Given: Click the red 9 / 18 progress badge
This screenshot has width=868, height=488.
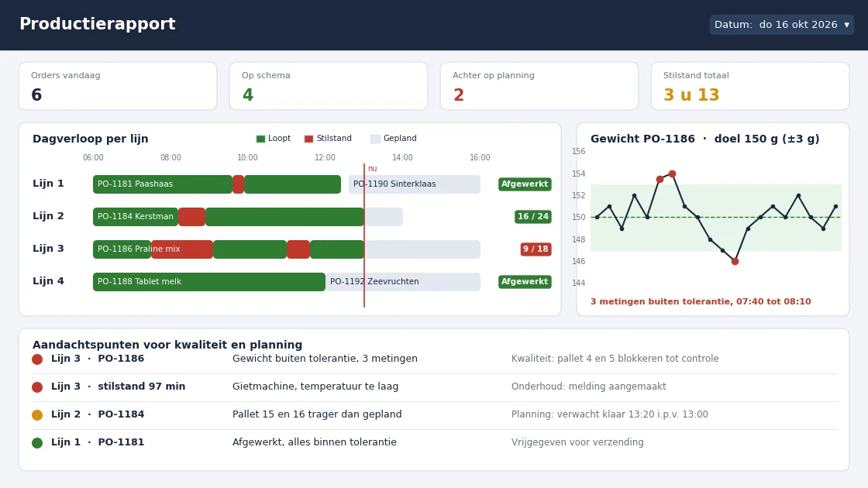Looking at the screenshot, I should pos(536,249).
